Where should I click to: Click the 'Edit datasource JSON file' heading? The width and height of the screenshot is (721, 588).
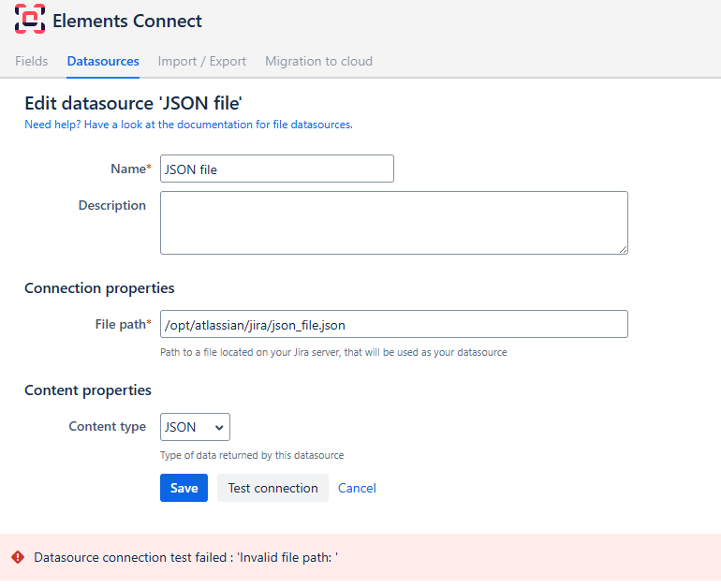[133, 103]
